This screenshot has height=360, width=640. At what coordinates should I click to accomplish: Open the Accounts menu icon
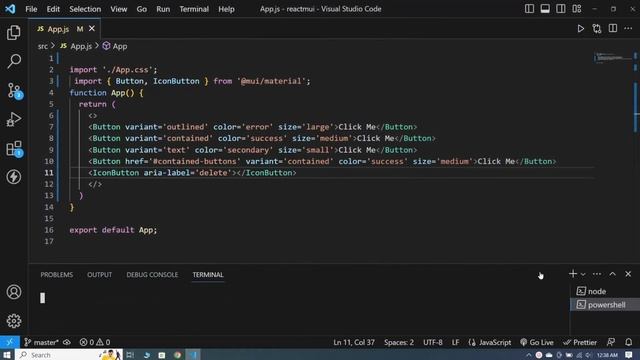13,292
